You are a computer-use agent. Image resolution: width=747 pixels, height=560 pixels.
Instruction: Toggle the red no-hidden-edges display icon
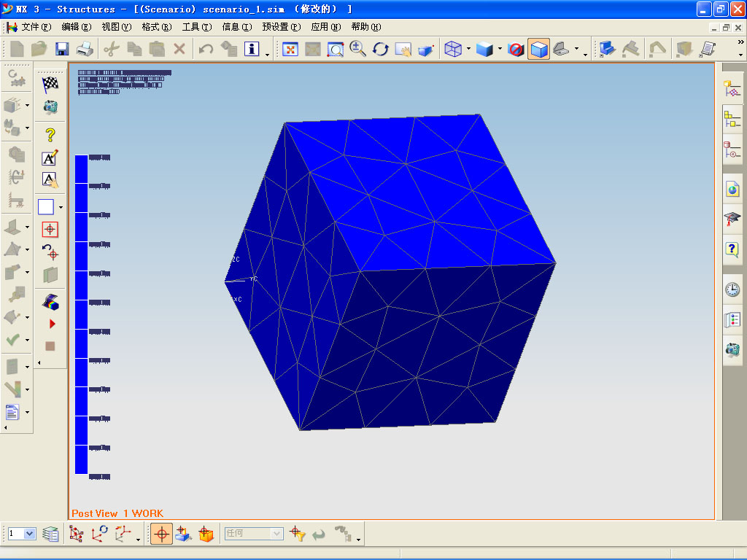point(516,49)
